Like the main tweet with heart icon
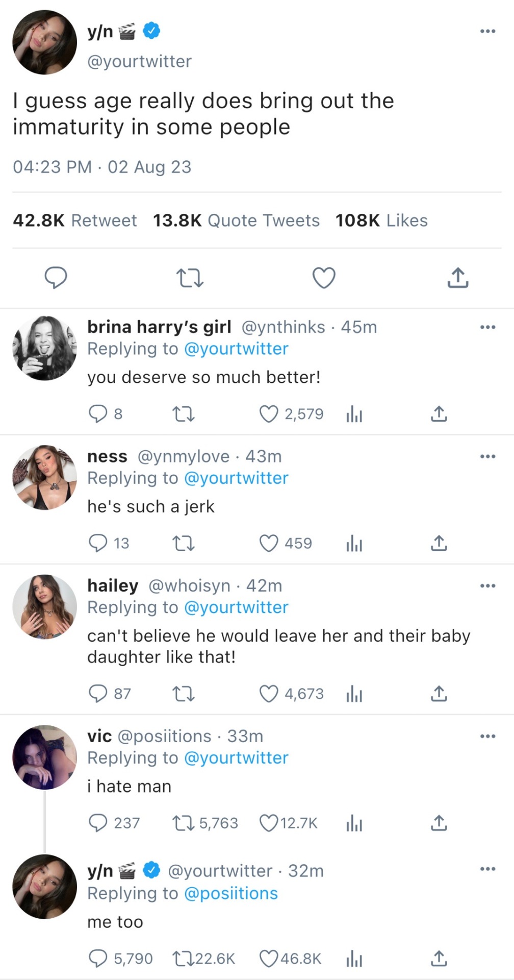 (324, 278)
